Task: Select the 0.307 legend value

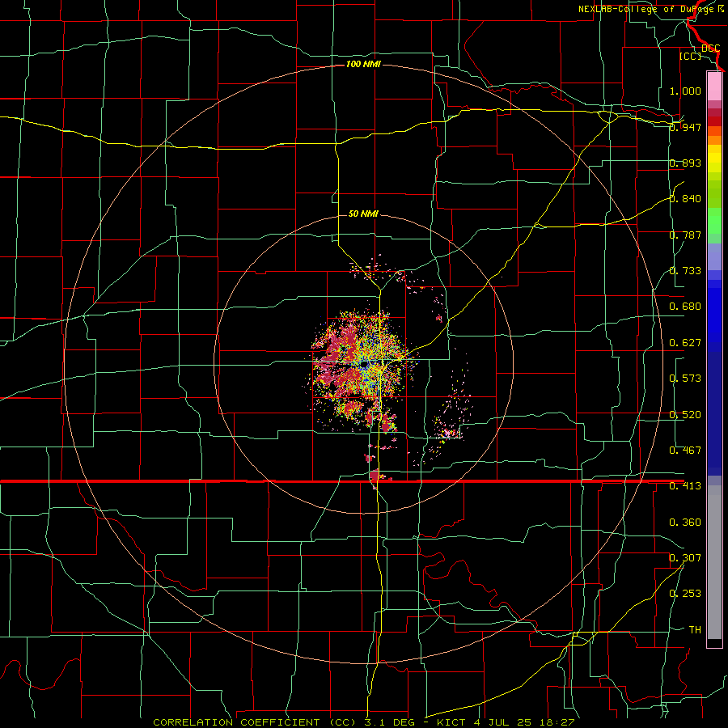Action: click(x=685, y=557)
